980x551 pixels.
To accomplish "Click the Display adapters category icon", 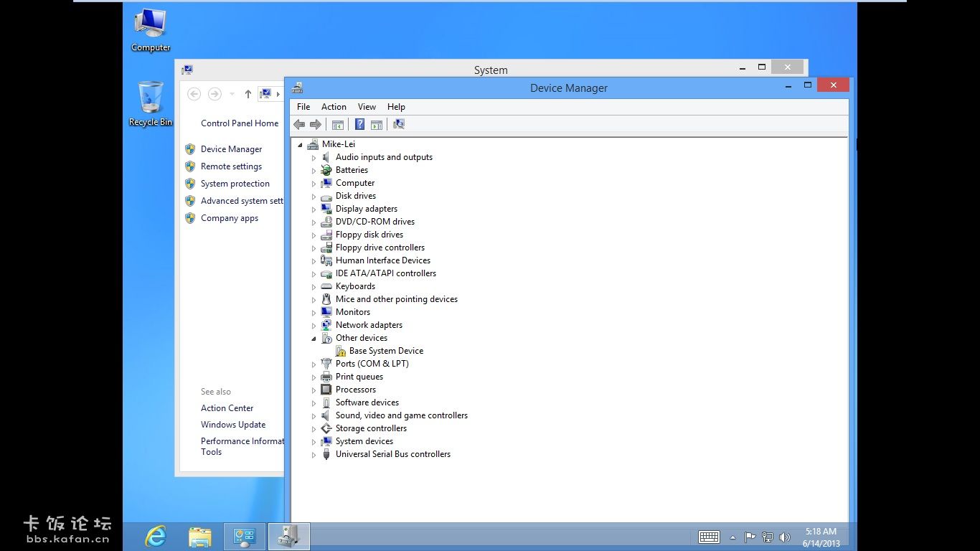I will (326, 209).
